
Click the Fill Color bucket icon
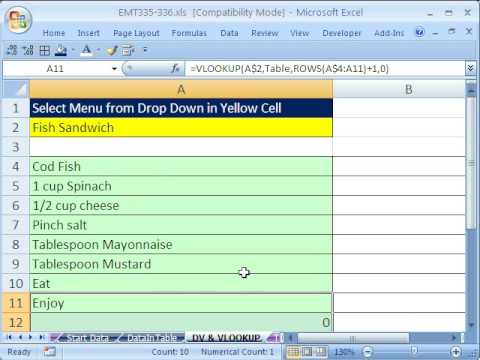(x=61, y=50)
